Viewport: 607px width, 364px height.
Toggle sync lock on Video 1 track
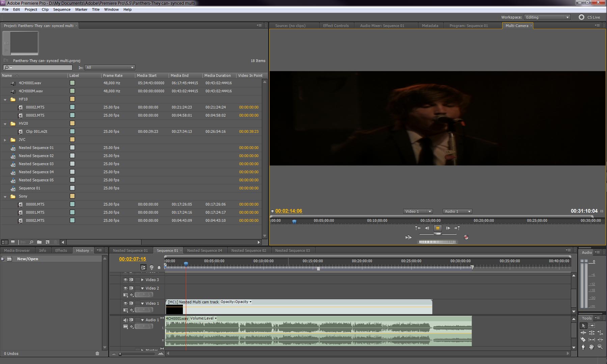point(131,303)
